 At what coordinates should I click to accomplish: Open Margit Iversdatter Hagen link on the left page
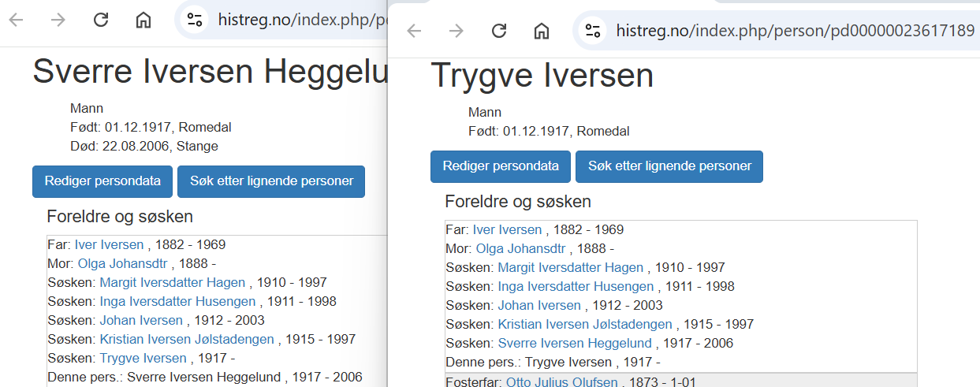pos(173,282)
